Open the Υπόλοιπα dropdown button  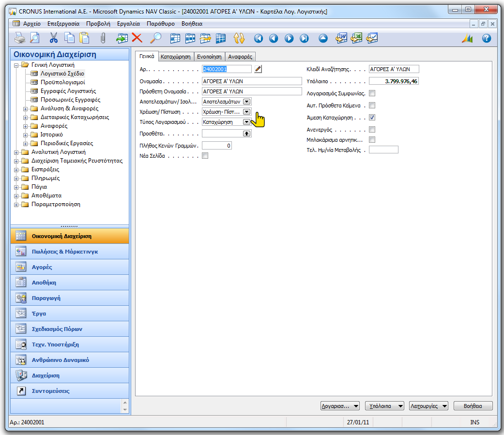(384, 406)
